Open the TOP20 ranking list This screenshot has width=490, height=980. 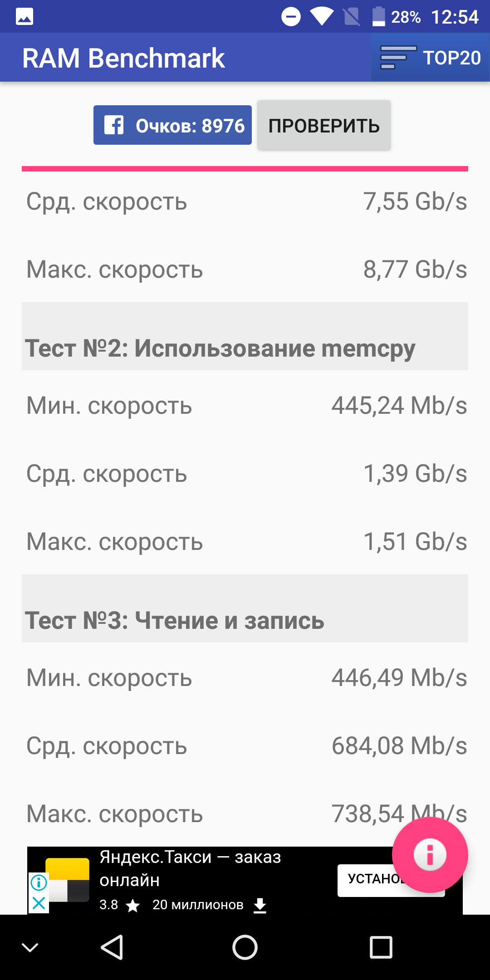click(x=430, y=58)
